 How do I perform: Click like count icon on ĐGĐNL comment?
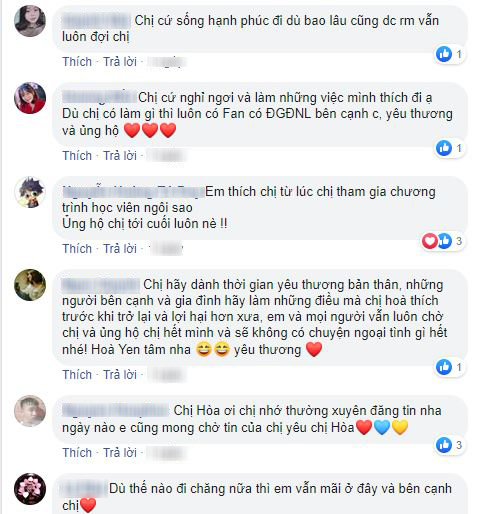[444, 148]
